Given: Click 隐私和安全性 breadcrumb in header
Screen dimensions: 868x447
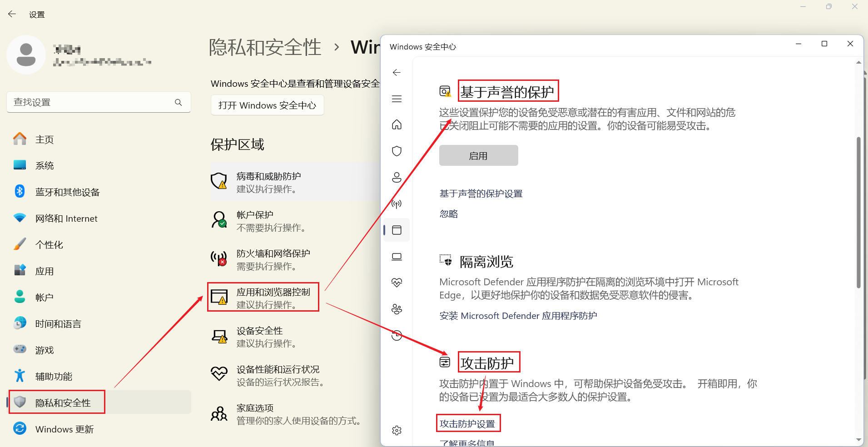Looking at the screenshot, I should 265,47.
